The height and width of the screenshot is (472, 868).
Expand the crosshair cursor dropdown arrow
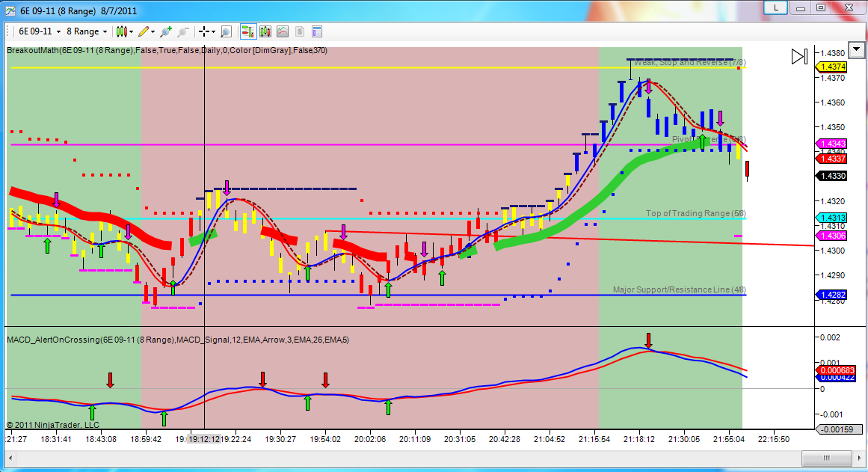[x=213, y=32]
